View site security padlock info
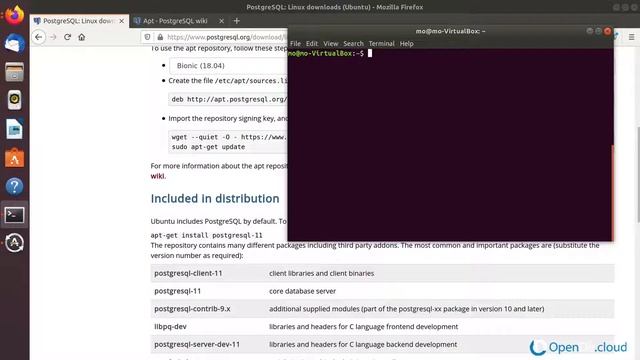Screen dimensions: 640x360 (x=160, y=37)
